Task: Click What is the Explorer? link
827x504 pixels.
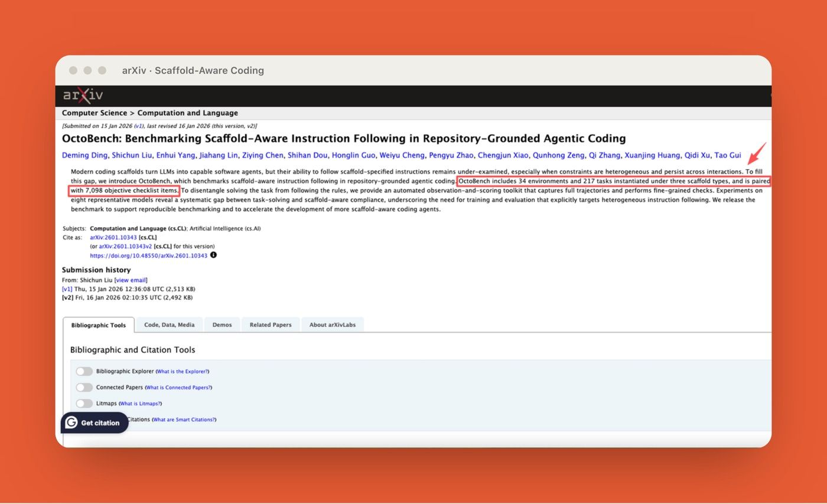Action: pyautogui.click(x=182, y=371)
